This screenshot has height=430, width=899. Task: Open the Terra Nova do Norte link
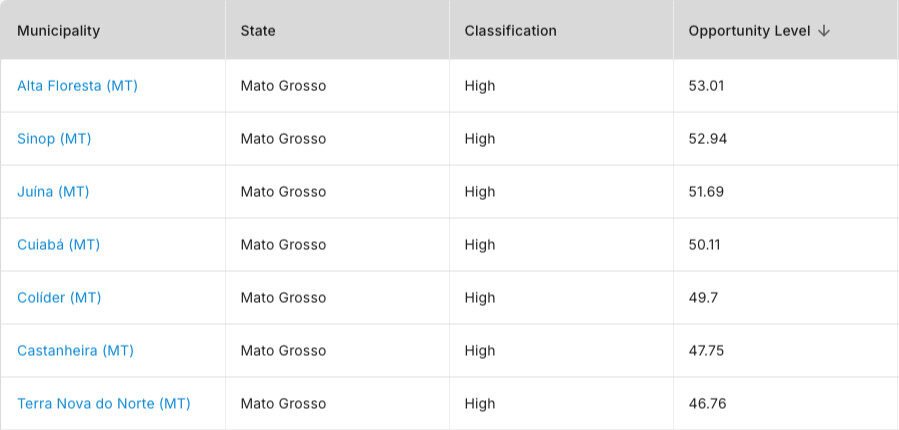[x=103, y=404]
